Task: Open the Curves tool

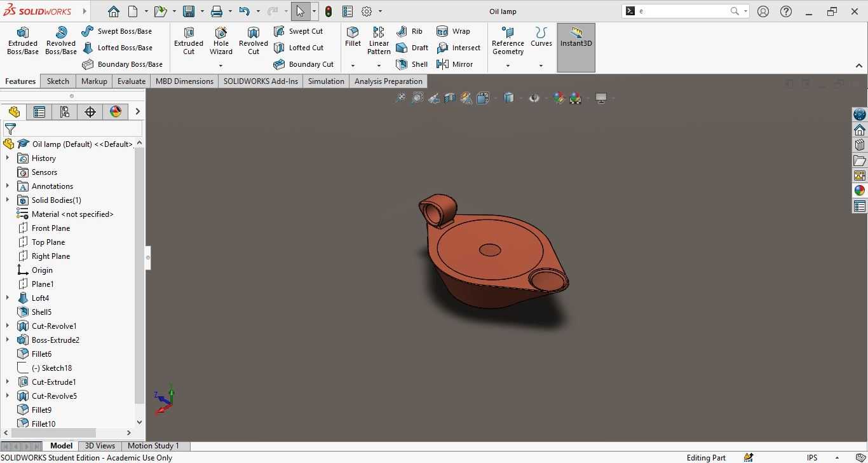Action: point(541,37)
